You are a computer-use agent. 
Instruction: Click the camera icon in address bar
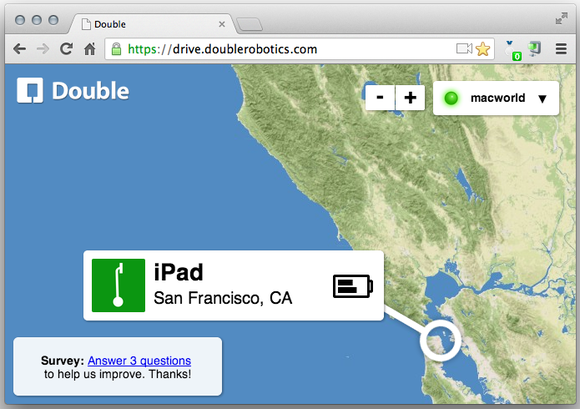pyautogui.click(x=464, y=48)
